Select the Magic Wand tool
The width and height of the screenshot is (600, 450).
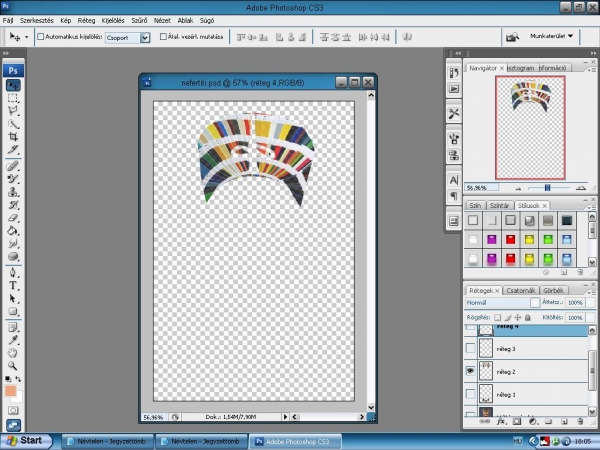pos(13,124)
